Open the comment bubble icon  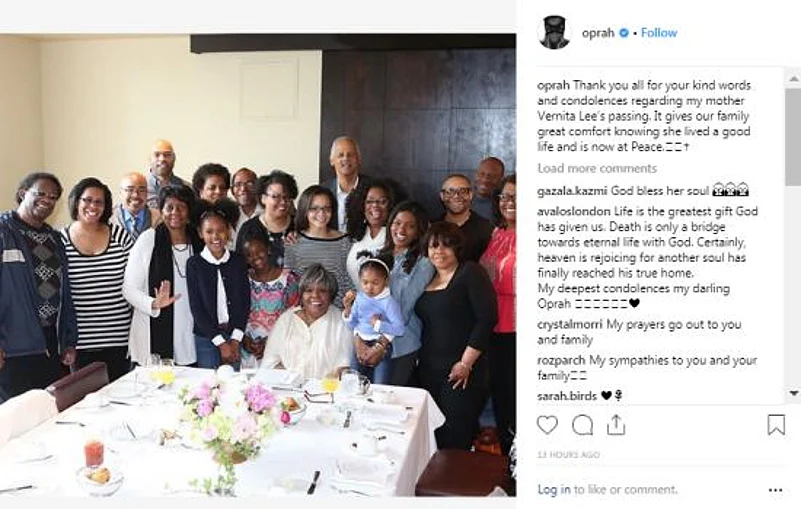582,425
